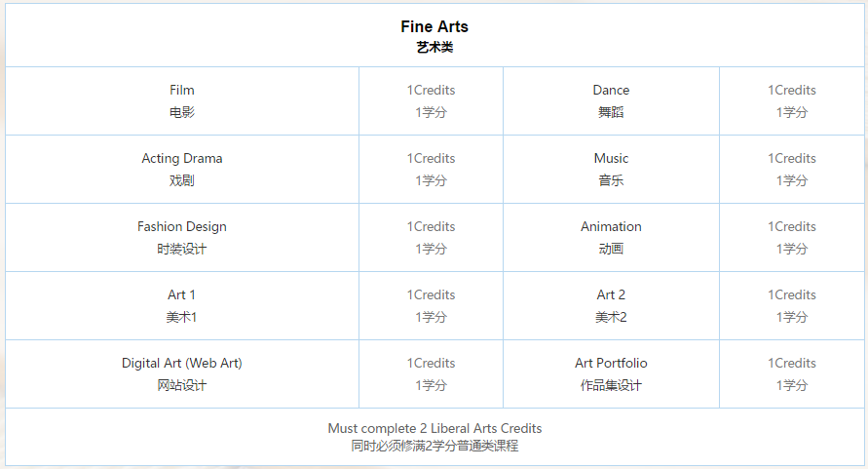
Task: Click the 1Credits text beside Animation
Action: coord(792,227)
